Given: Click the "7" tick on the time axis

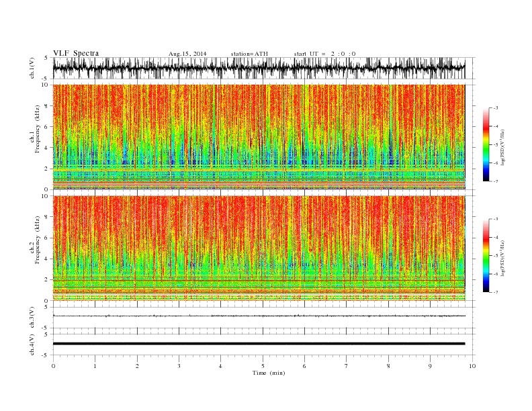Looking at the screenshot, I should tap(347, 366).
